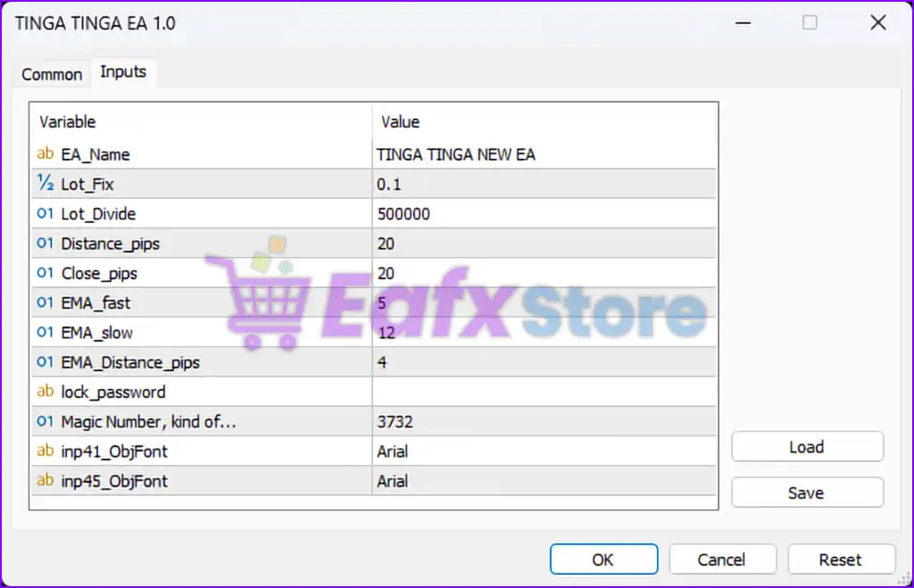Close the TINGA TINGA EA dialog

pos(878,22)
